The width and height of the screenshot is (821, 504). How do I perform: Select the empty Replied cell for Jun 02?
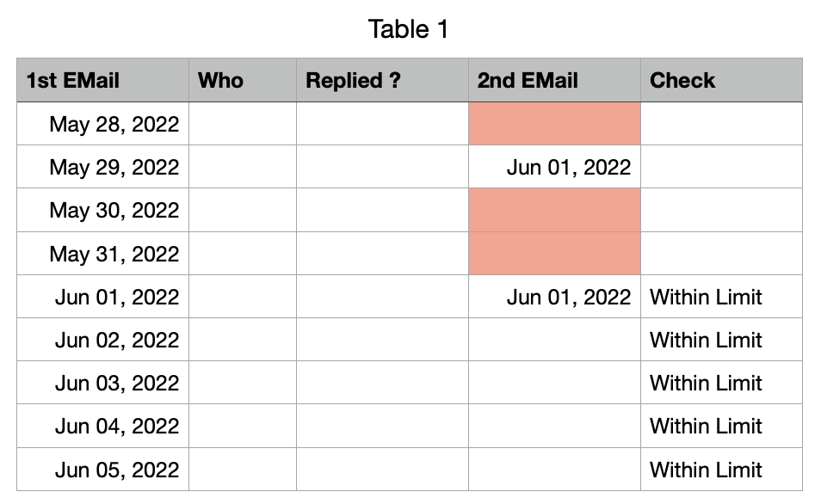tap(382, 341)
